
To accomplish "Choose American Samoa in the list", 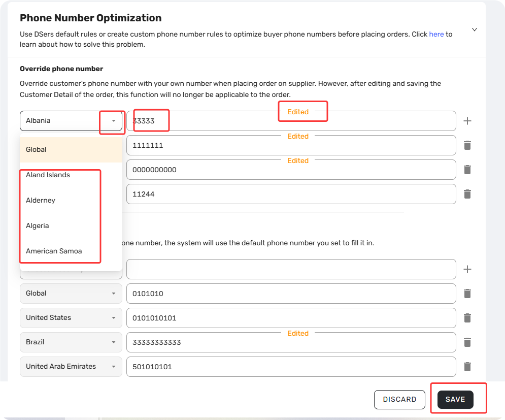I will (x=71, y=251).
